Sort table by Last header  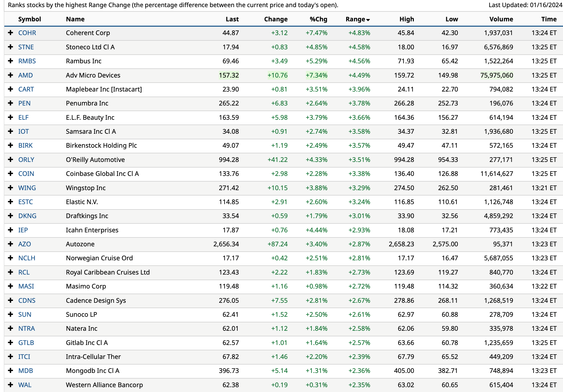pyautogui.click(x=232, y=19)
